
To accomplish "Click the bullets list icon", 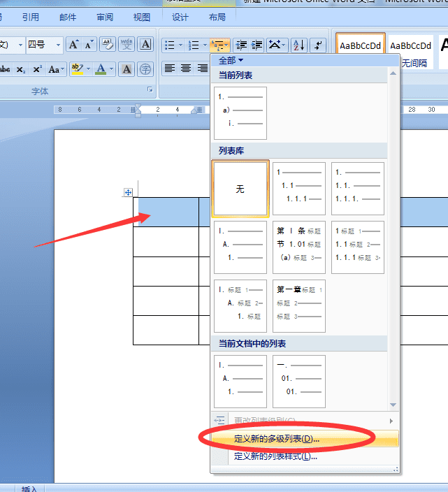I will click(170, 45).
